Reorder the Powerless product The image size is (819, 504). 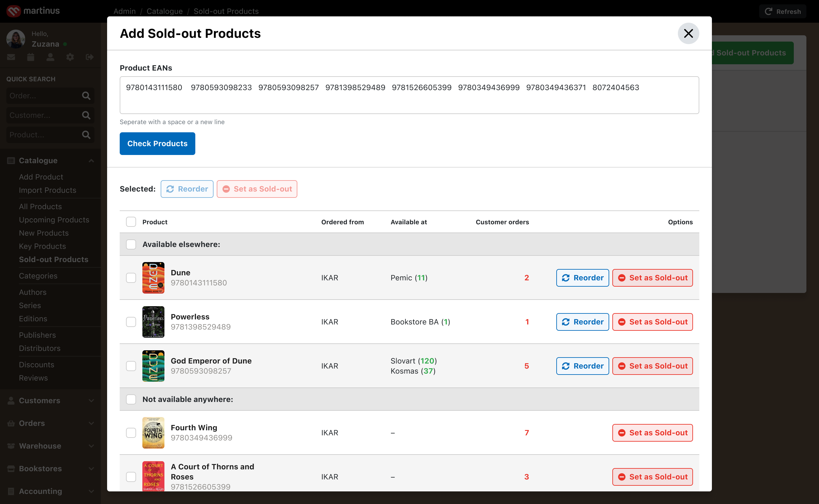(x=583, y=322)
